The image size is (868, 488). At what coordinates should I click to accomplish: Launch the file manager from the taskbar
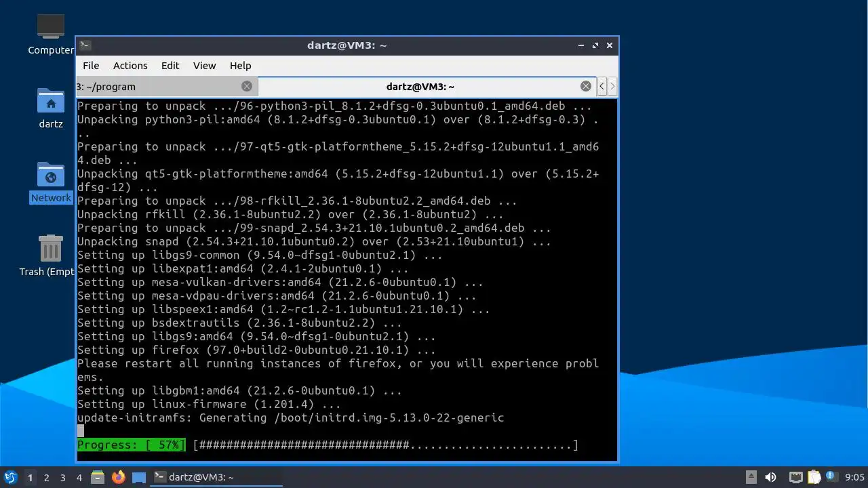[98, 477]
